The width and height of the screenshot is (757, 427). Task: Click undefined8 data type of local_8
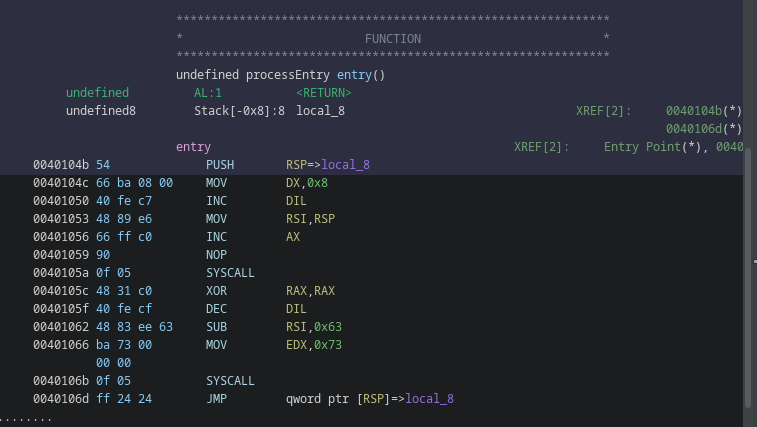[101, 111]
